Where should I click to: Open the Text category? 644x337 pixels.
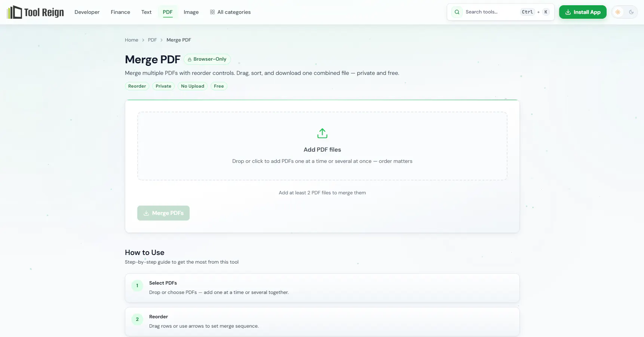146,12
